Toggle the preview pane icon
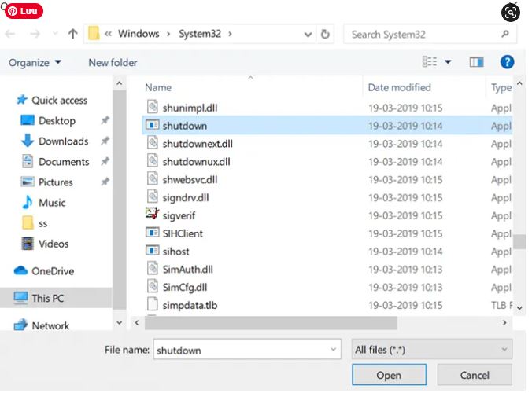This screenshot has height=393, width=532. pos(476,62)
